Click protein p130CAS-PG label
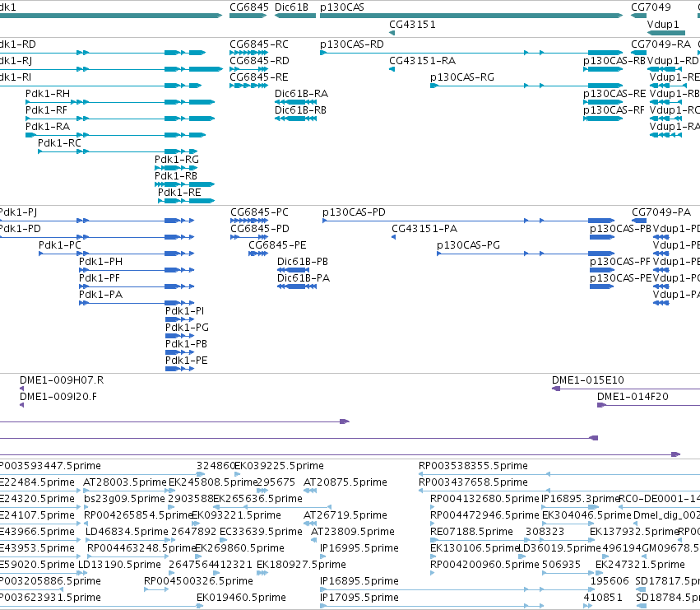This screenshot has width=700, height=610. [468, 246]
